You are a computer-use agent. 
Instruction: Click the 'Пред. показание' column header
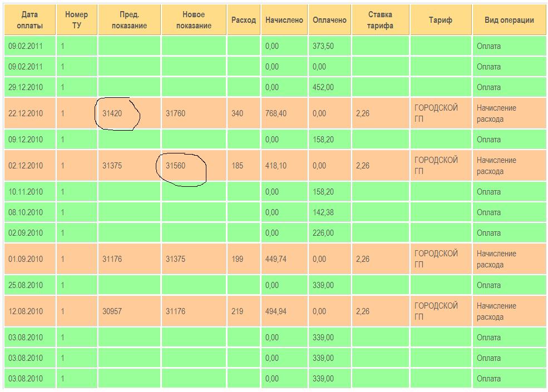[x=129, y=20]
